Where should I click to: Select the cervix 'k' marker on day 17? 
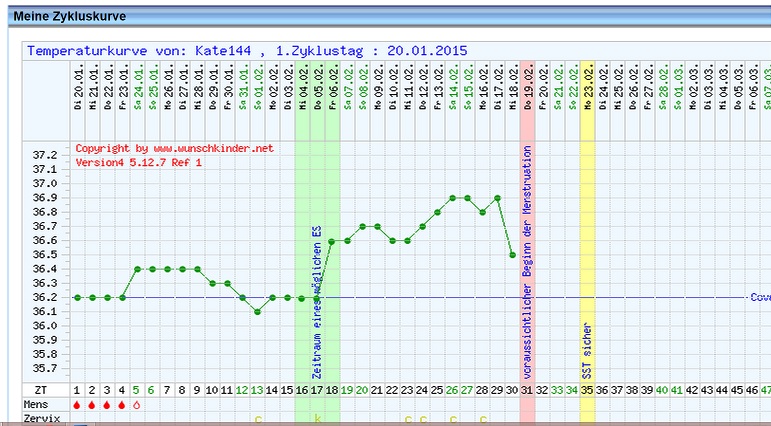coord(317,419)
